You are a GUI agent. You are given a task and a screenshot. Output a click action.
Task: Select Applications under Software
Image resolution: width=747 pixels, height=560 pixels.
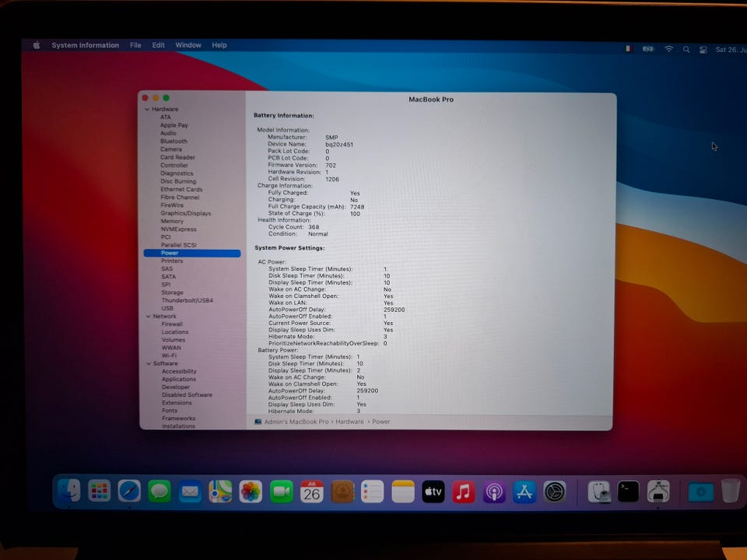point(179,379)
